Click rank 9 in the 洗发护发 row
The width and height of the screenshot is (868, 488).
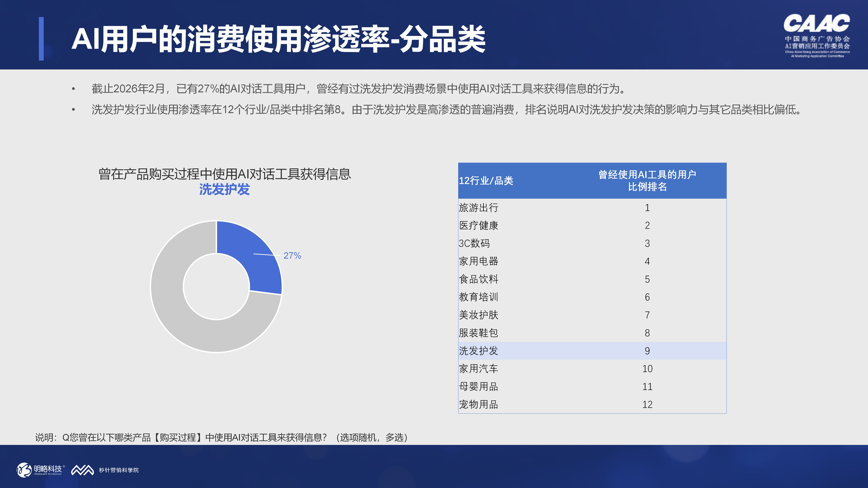pos(647,351)
